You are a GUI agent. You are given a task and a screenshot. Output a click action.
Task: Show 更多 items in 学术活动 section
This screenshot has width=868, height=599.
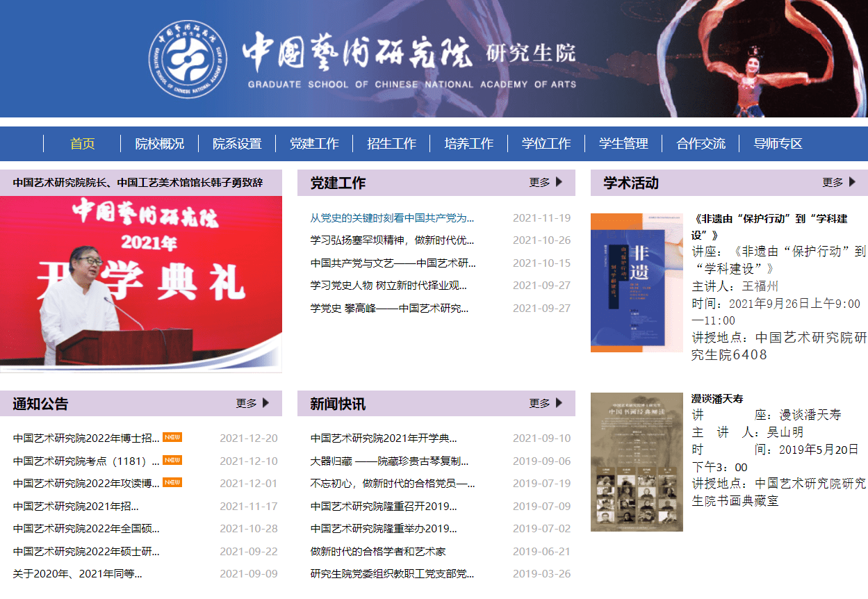tap(833, 182)
